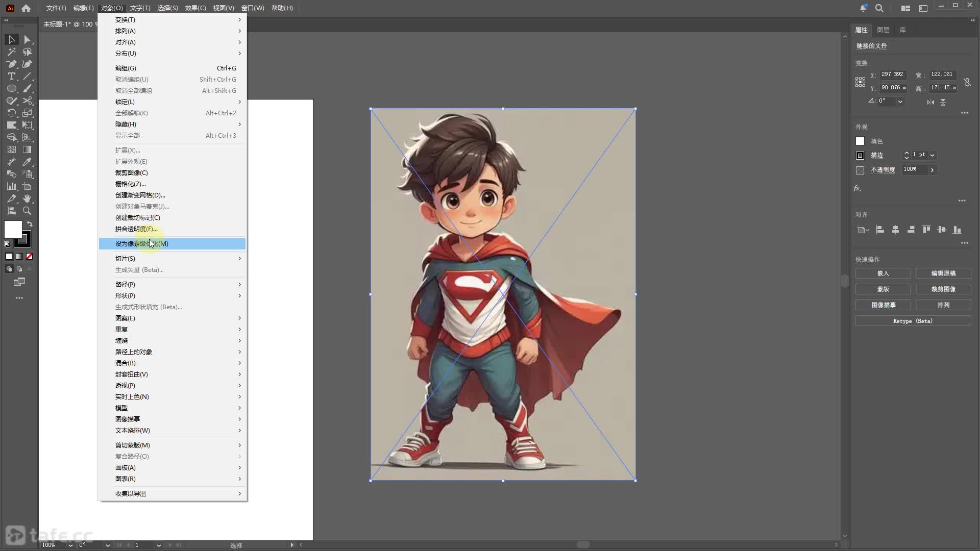The width and height of the screenshot is (980, 551).
Task: Flip the image vertically
Action: [x=943, y=102]
